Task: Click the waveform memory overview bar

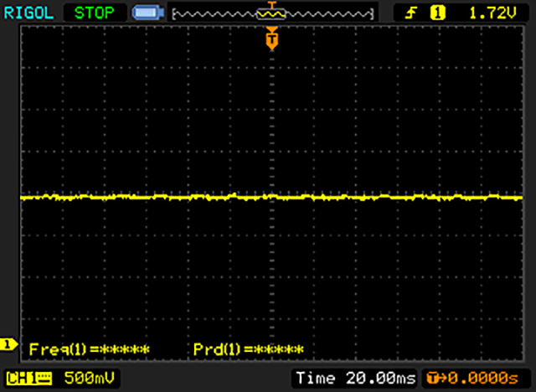Action: 272,14
